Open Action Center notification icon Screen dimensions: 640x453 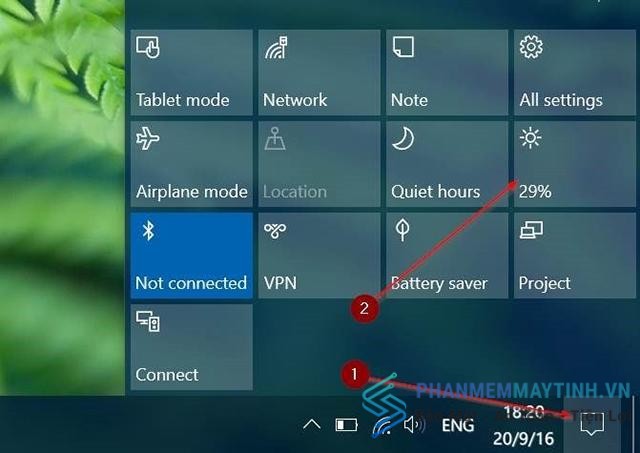tap(592, 424)
